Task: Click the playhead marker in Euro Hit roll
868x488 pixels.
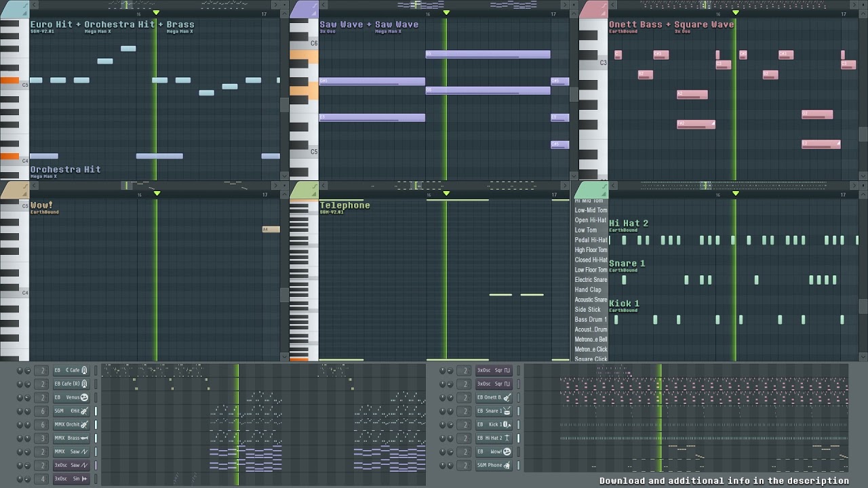Action: coord(157,13)
